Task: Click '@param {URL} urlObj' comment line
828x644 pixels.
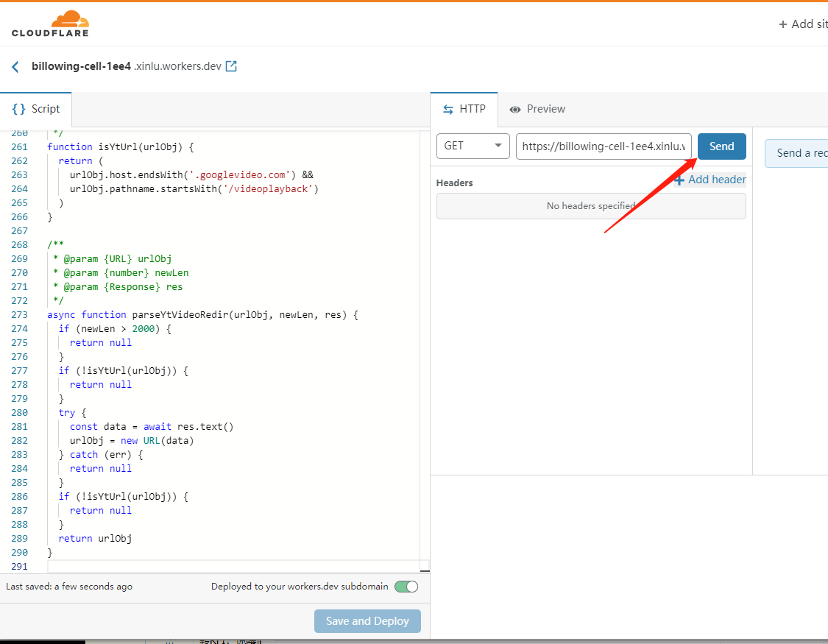Action: 113,258
